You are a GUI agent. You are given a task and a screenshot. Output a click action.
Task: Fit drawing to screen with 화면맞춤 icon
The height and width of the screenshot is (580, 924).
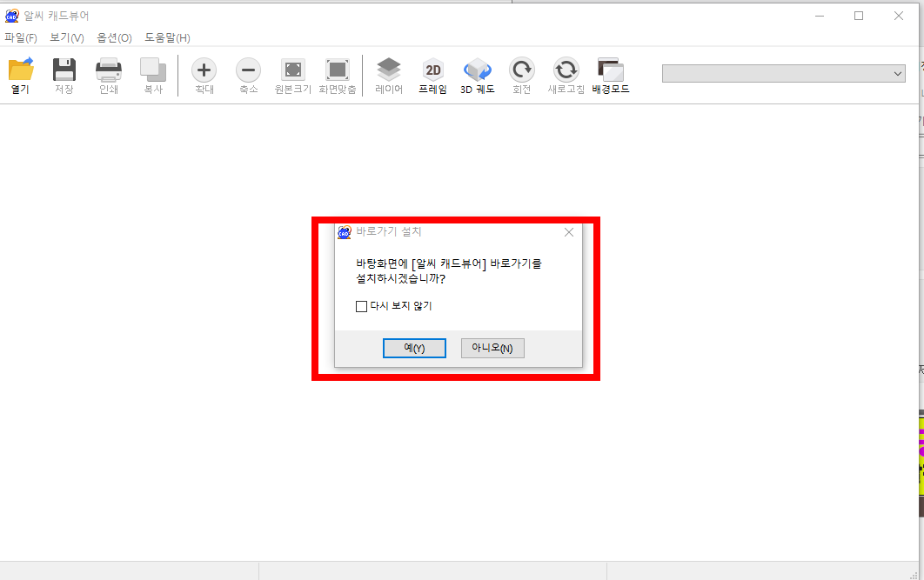click(337, 75)
